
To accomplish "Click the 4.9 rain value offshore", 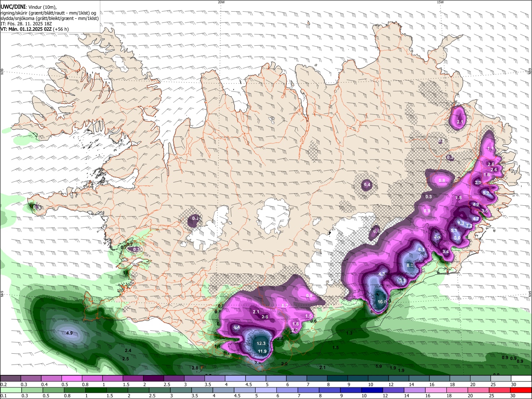I will [x=70, y=333].
